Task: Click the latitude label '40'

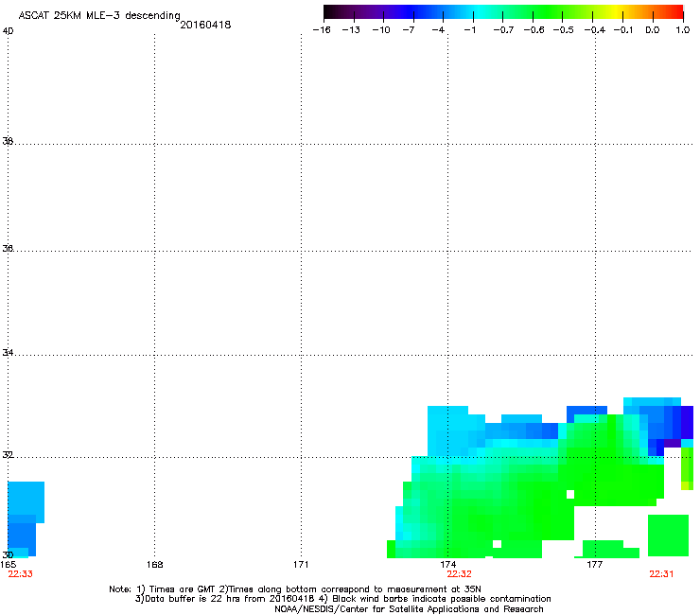Action: 8,31
